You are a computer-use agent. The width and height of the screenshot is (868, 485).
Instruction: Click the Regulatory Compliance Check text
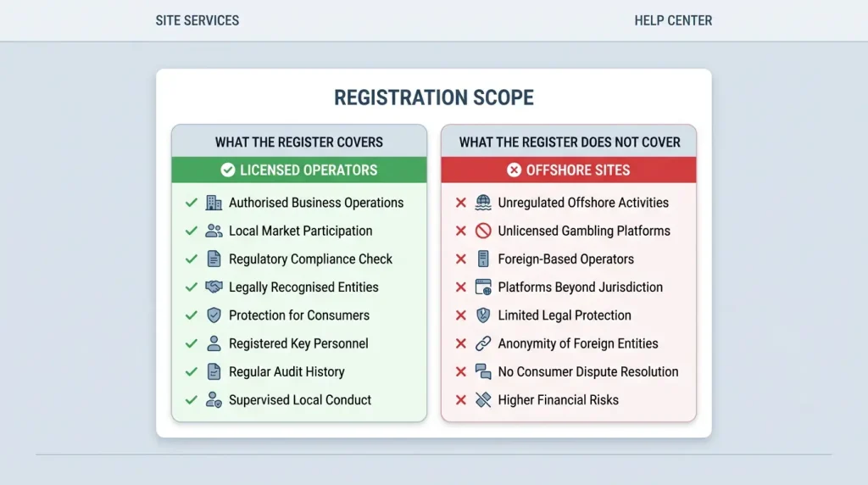(310, 259)
